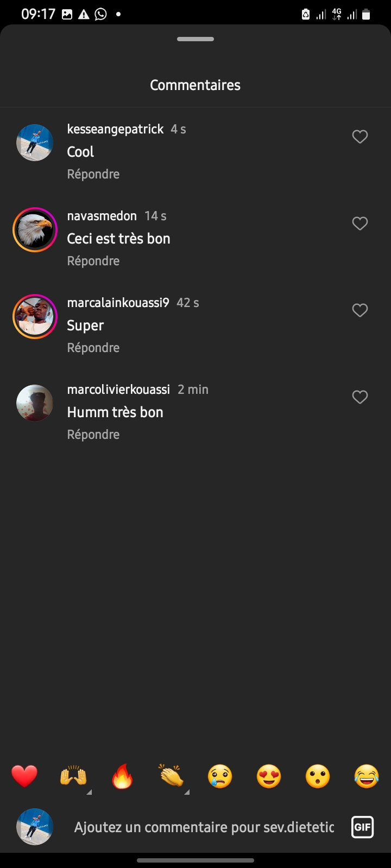Pick the fire emoji reaction
The height and width of the screenshot is (868, 391).
(x=122, y=776)
